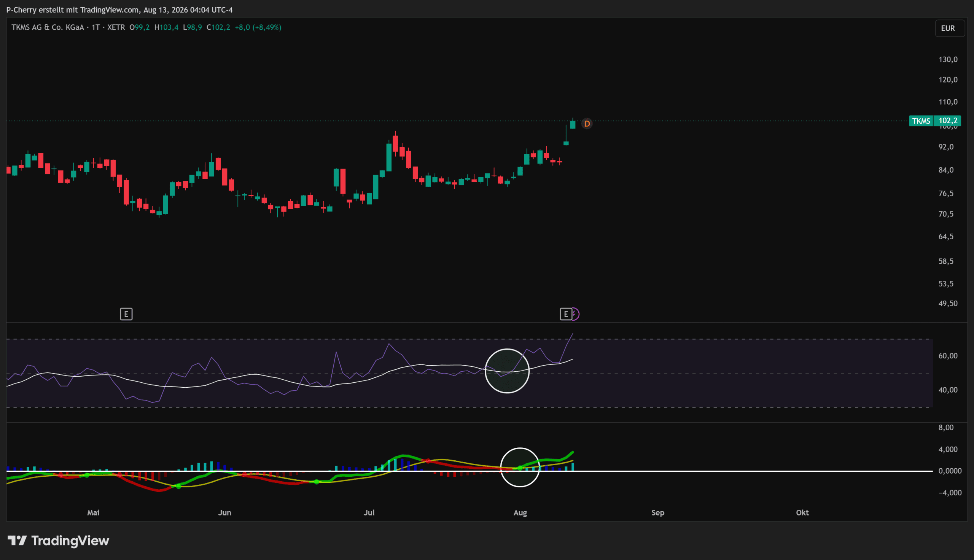Screen dimensions: 974x560
Task: Click the "53,5" price axis label
Action: (946, 284)
